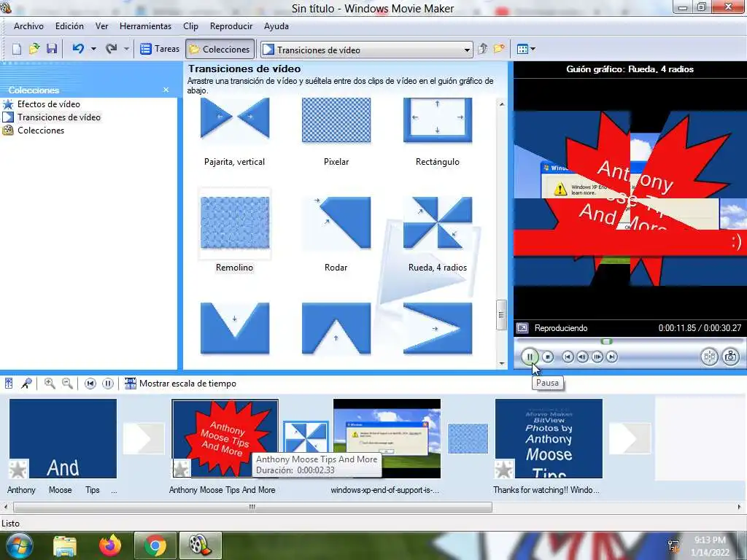
Task: Create a new project with the blank page icon
Action: coord(17,49)
